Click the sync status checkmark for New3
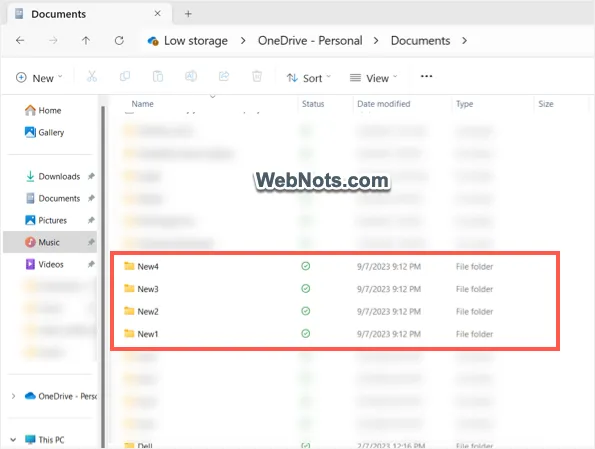 pos(305,289)
